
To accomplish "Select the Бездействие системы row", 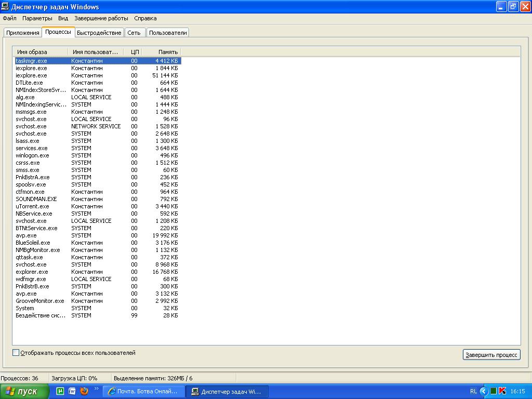I will pos(98,315).
